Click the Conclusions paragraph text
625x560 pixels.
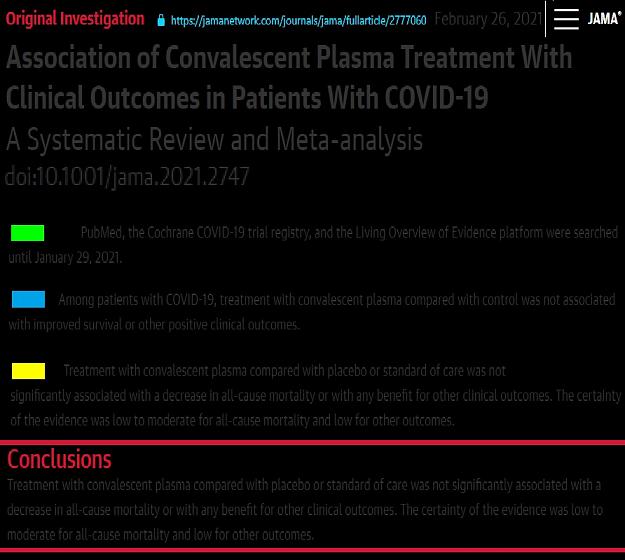305,510
